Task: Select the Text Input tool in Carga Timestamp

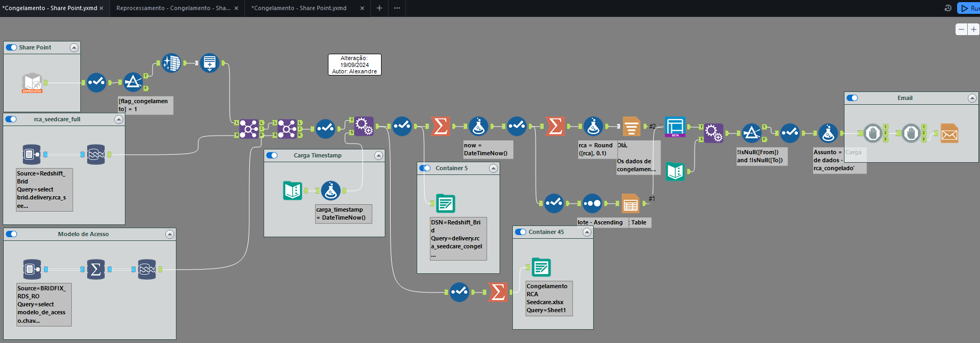Action: click(x=292, y=190)
